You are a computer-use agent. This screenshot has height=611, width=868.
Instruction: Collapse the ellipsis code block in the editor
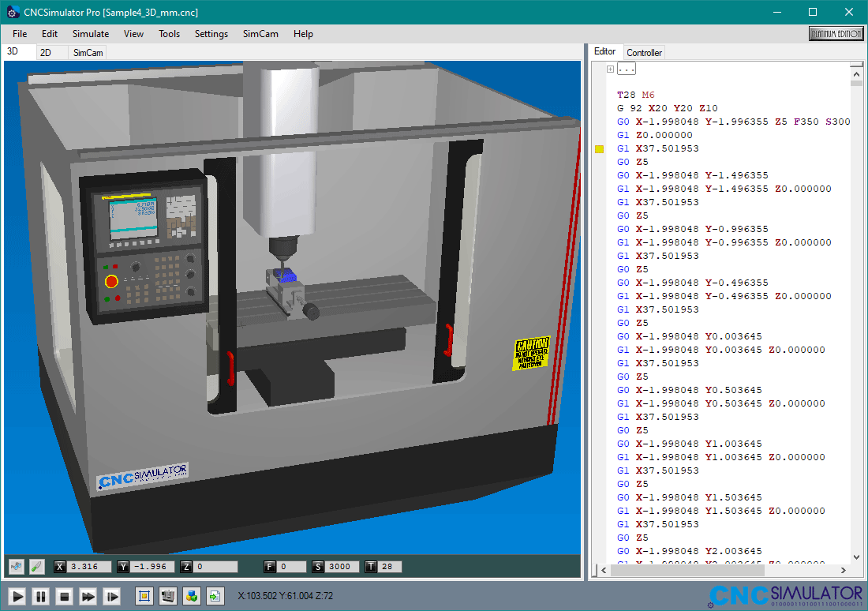click(626, 69)
